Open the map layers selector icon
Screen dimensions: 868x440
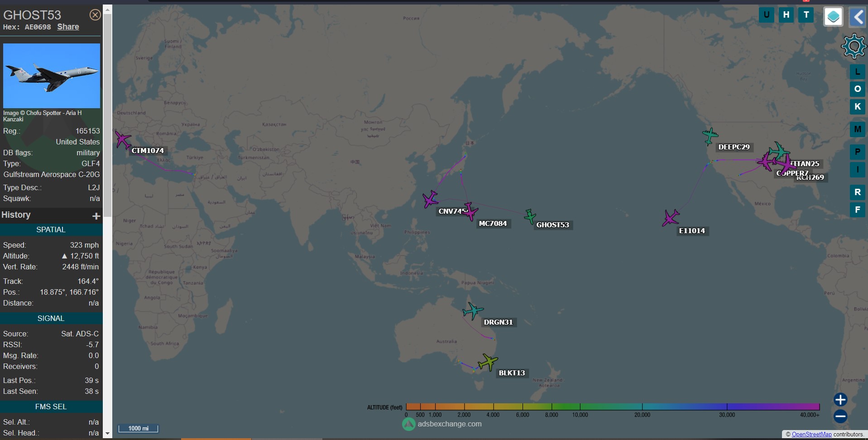tap(833, 17)
